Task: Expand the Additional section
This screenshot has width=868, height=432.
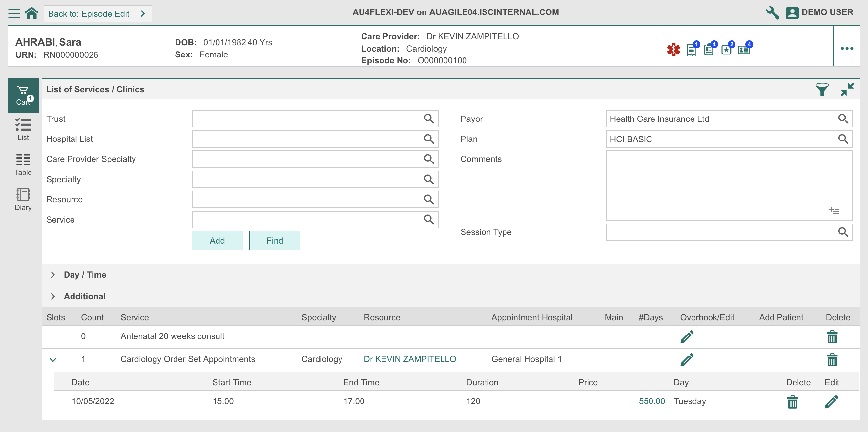Action: pos(53,296)
